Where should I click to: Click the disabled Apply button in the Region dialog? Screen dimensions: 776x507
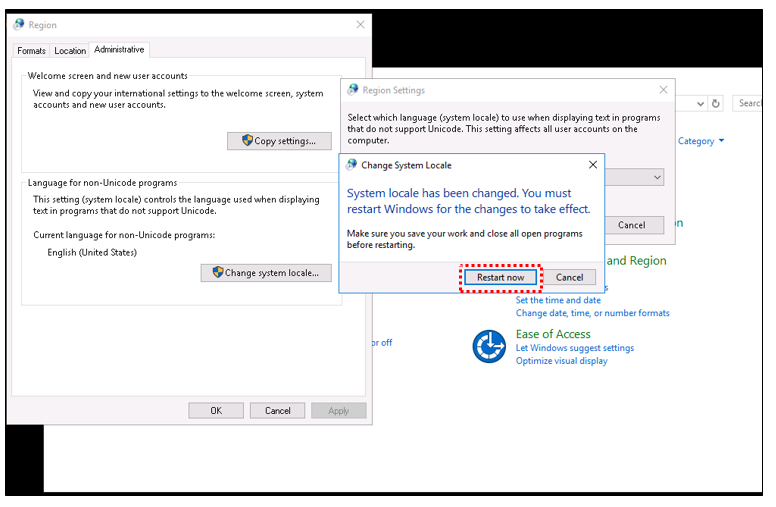pos(339,410)
